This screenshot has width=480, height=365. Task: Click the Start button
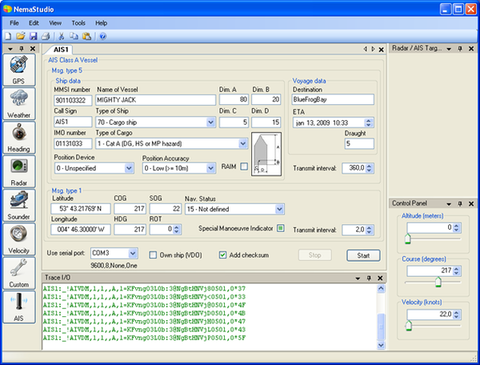363,255
